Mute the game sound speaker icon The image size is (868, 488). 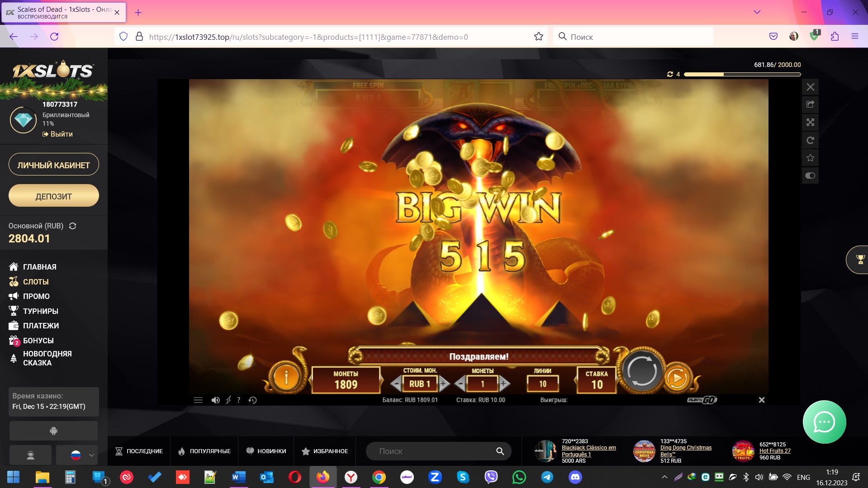coord(216,400)
